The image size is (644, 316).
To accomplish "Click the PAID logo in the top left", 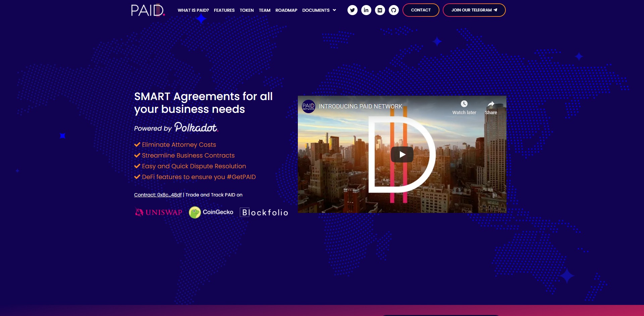I will 148,10.
